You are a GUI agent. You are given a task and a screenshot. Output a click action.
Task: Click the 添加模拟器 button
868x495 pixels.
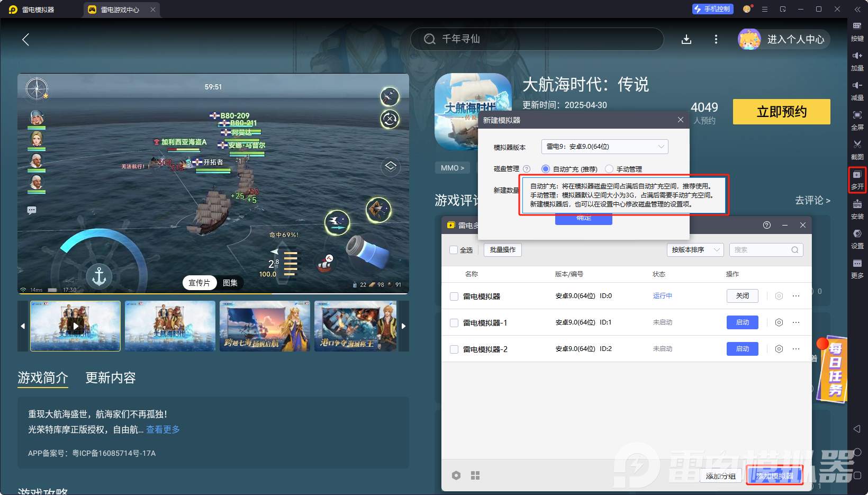(x=775, y=475)
